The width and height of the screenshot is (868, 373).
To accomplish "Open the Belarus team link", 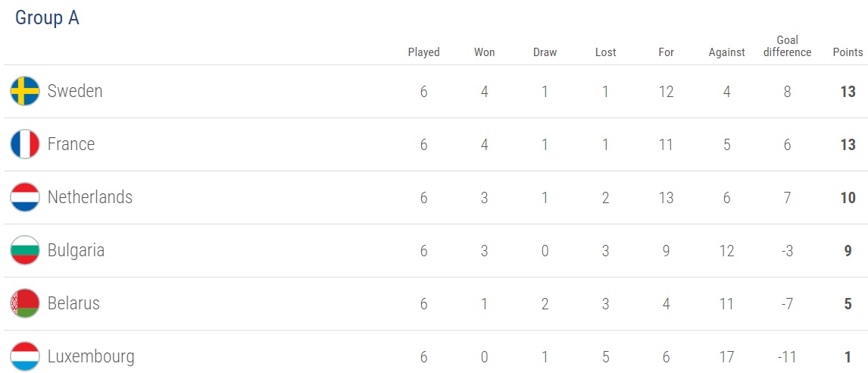I will click(73, 303).
